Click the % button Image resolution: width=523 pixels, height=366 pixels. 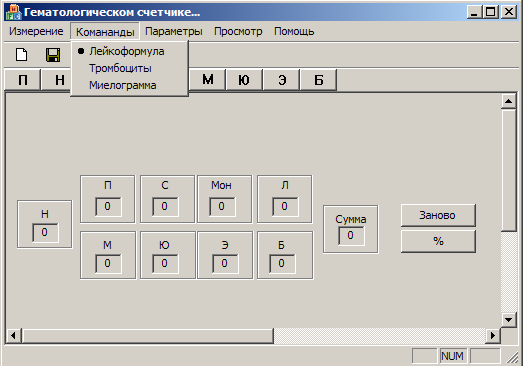(x=438, y=241)
